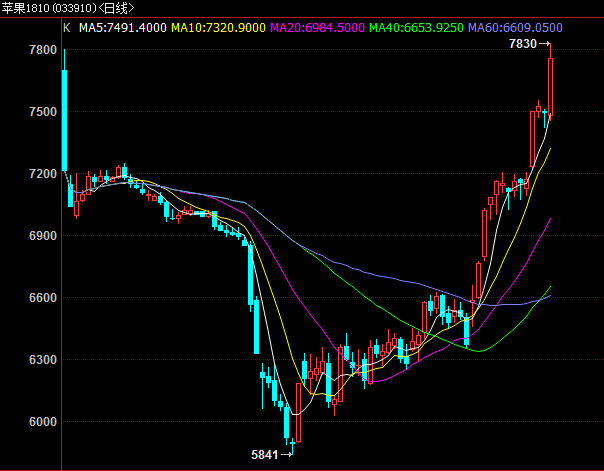
Task: Click the 7500 price axis label
Action: [x=43, y=112]
